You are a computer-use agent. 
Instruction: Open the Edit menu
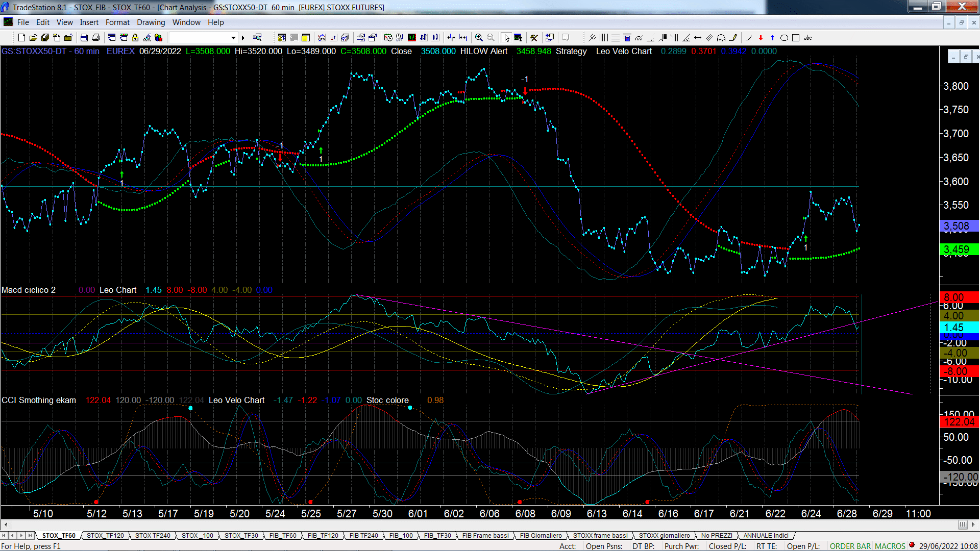43,22
